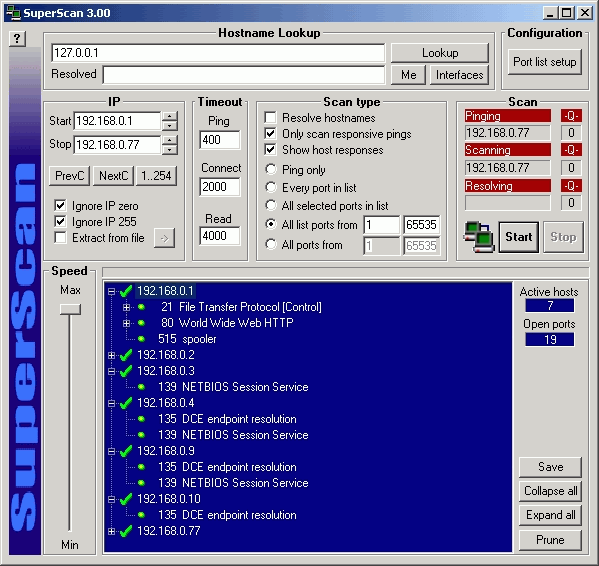Collapse the 192.168.0.1 host node

coord(111,292)
